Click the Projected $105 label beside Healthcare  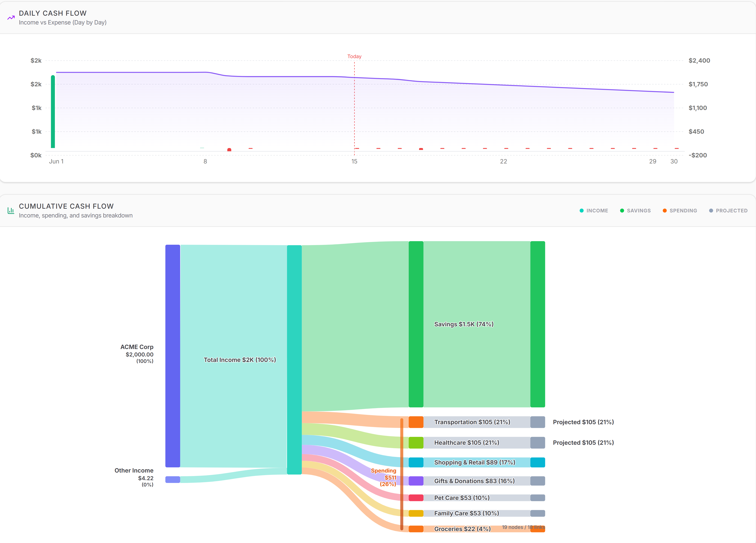coord(583,443)
